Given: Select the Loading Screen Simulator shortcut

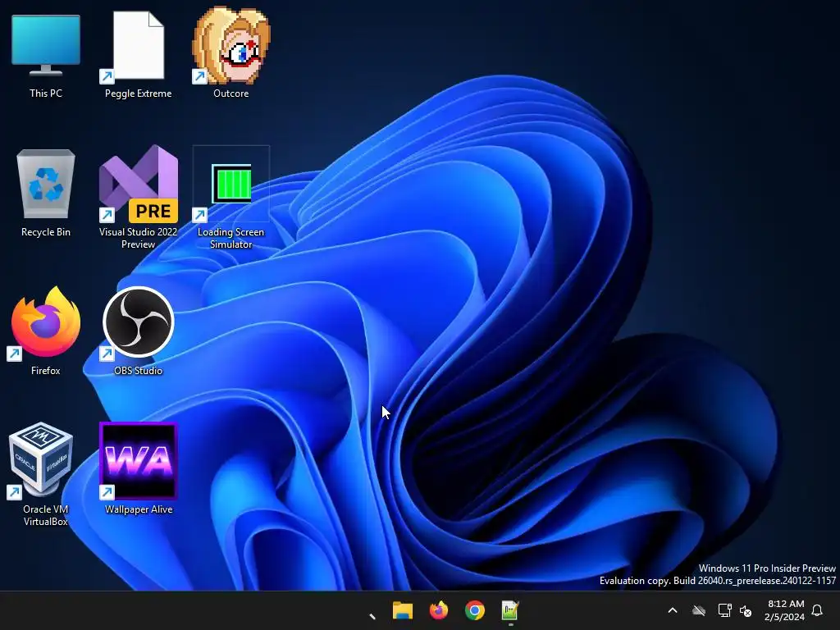Looking at the screenshot, I should point(231,199).
